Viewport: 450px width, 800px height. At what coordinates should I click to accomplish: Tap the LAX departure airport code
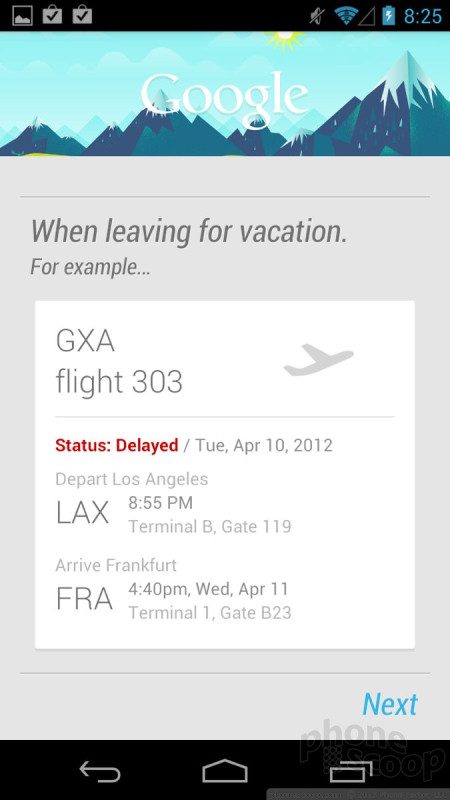pos(82,512)
